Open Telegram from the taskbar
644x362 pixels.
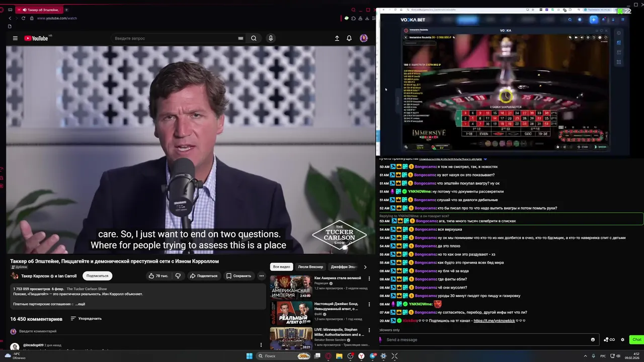pyautogui.click(x=372, y=356)
